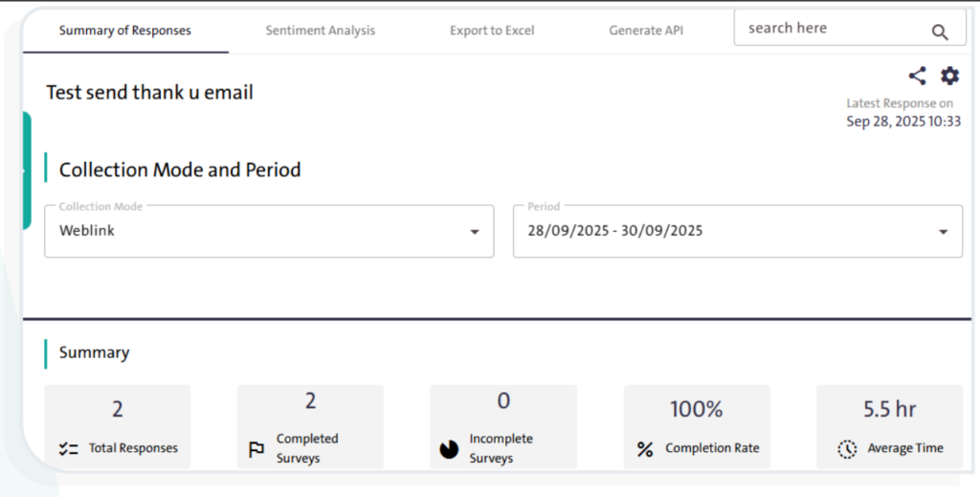The height and width of the screenshot is (497, 980).
Task: Click into the search here field
Action: (828, 29)
